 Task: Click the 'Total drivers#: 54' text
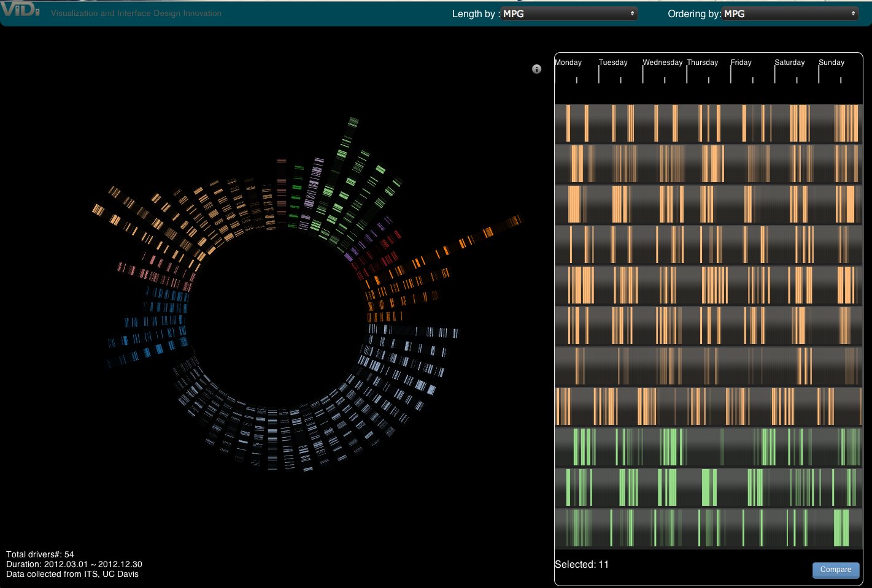tap(40, 554)
